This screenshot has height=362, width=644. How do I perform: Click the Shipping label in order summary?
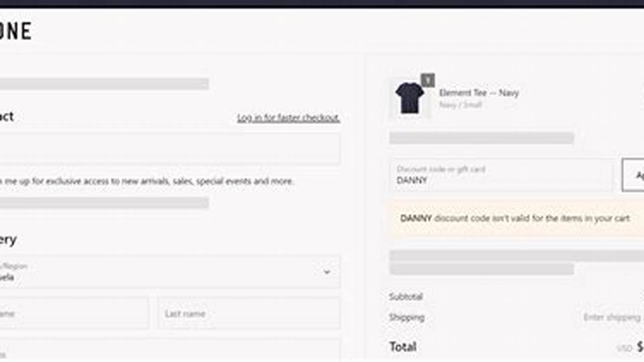[407, 318]
